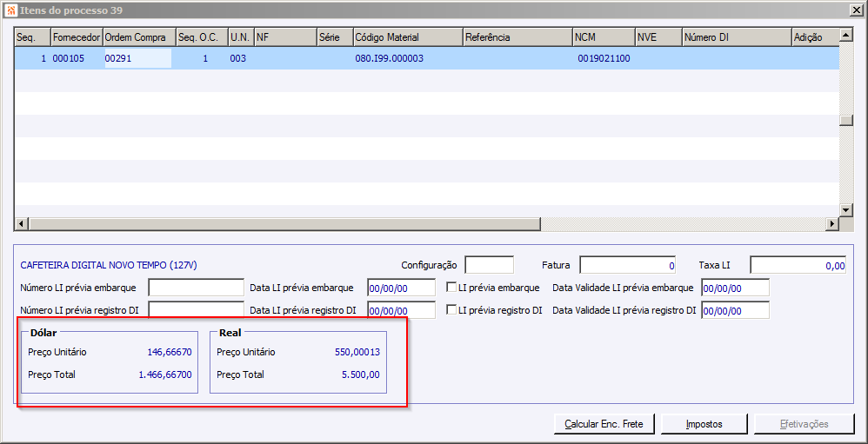Click the app icon in title bar
The image size is (868, 444).
(x=10, y=10)
